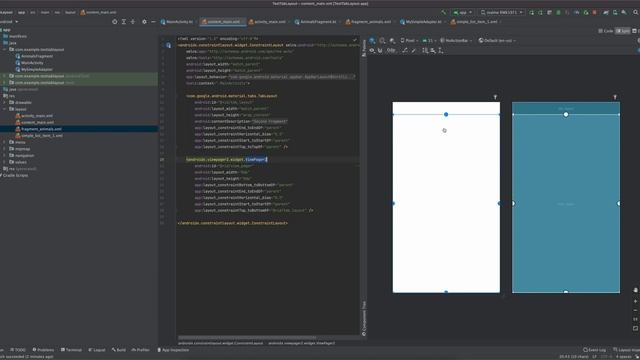Open the Component Tree side panel

tap(364, 318)
